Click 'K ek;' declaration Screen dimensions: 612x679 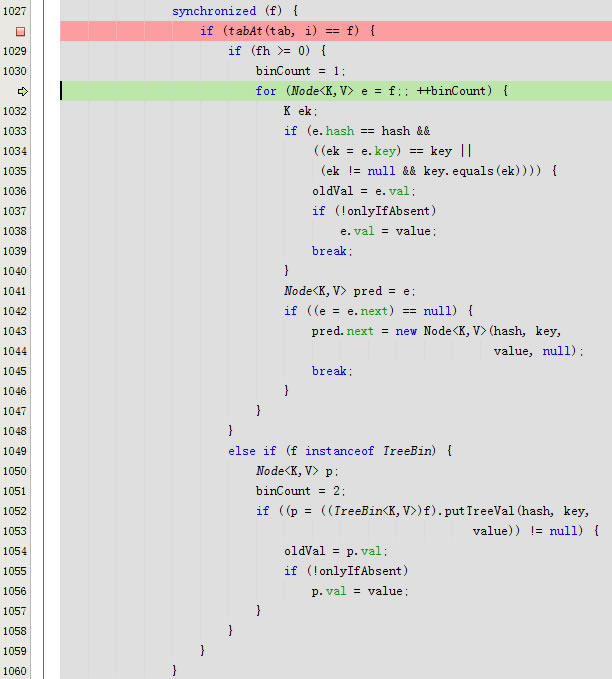pyautogui.click(x=301, y=111)
